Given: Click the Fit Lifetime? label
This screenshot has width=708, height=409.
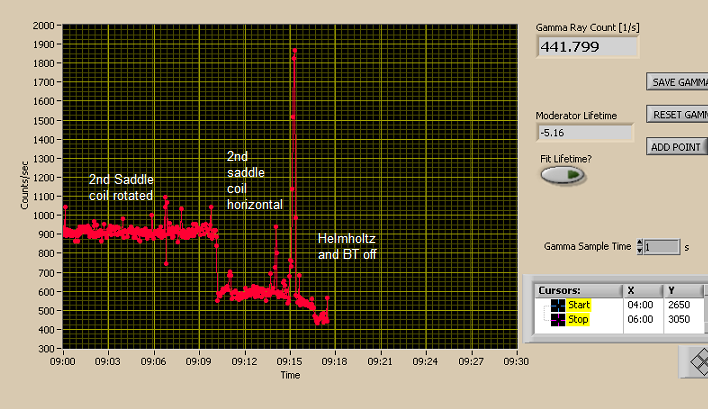Looking at the screenshot, I should [566, 159].
